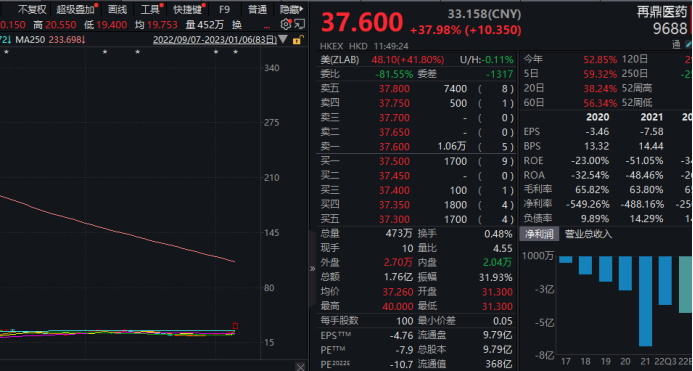
Task: Click the 37.600 current price
Action: (362, 22)
